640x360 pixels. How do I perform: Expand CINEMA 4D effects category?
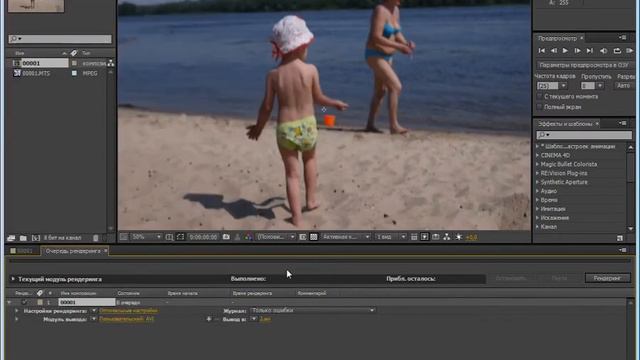(x=538, y=155)
